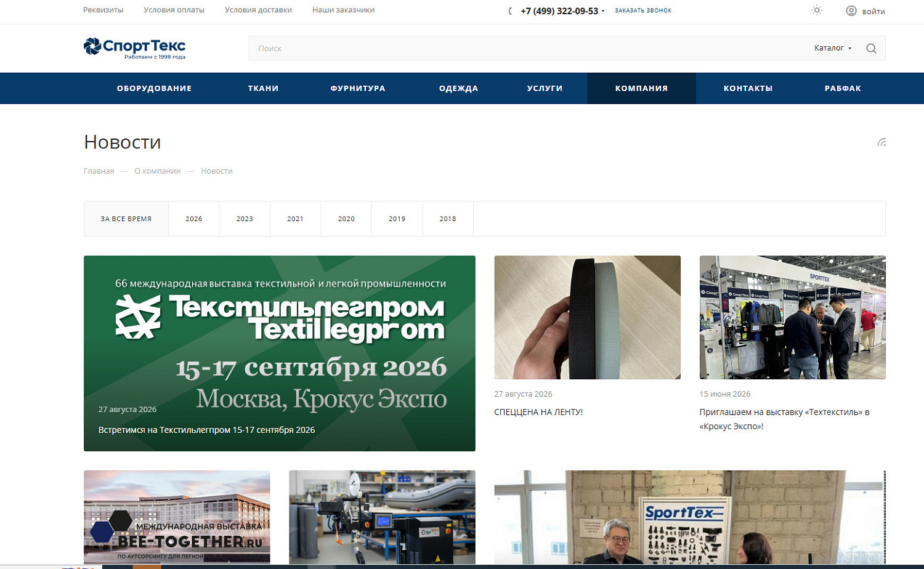Click the 15 июня 2026 date text
The height and width of the screenshot is (569, 924).
pyautogui.click(x=724, y=393)
